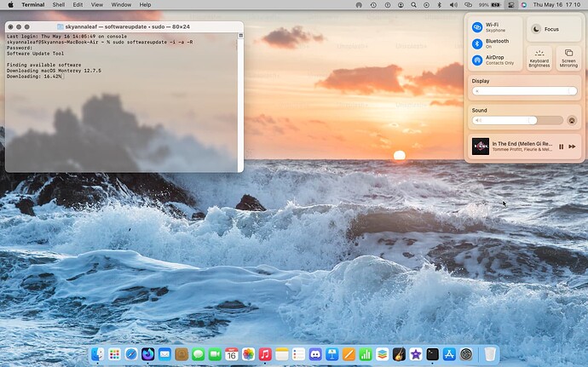Open GarageBand from the Dock
Image resolution: width=588 pixels, height=367 pixels.
click(399, 354)
